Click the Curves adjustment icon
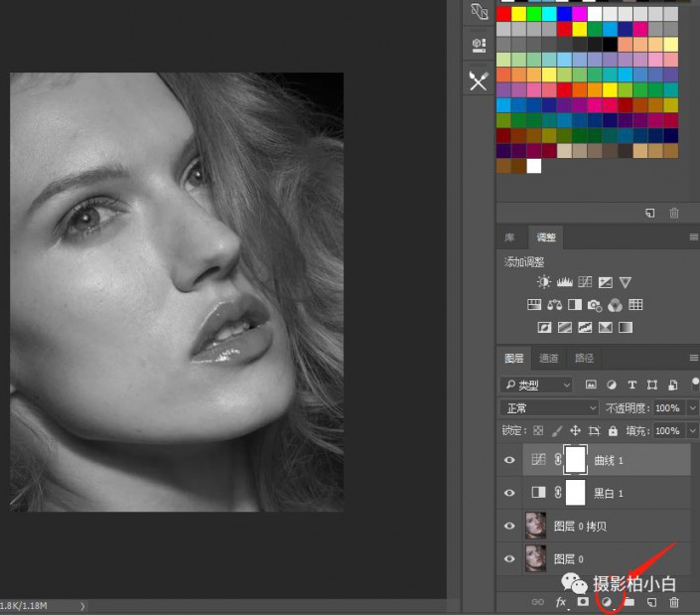Screen dimensions: 700x615 tap(583, 283)
